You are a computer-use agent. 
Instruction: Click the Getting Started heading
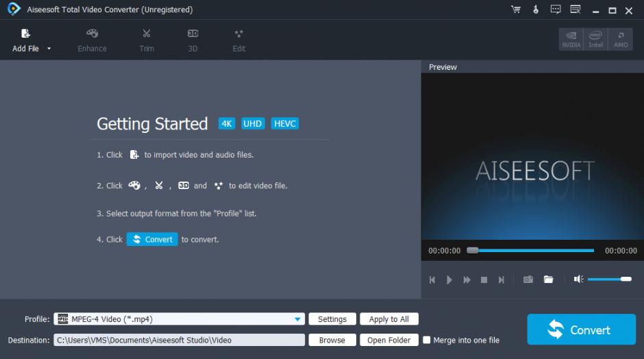point(152,123)
